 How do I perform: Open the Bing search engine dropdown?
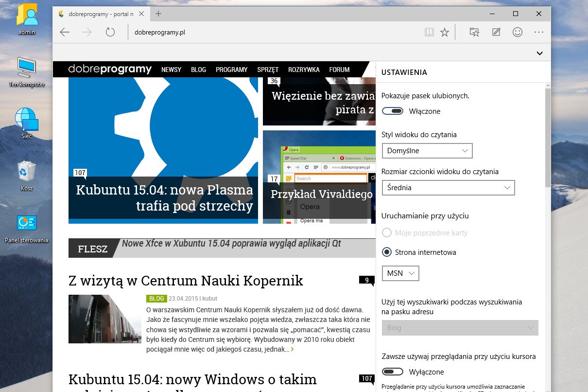coord(460,328)
